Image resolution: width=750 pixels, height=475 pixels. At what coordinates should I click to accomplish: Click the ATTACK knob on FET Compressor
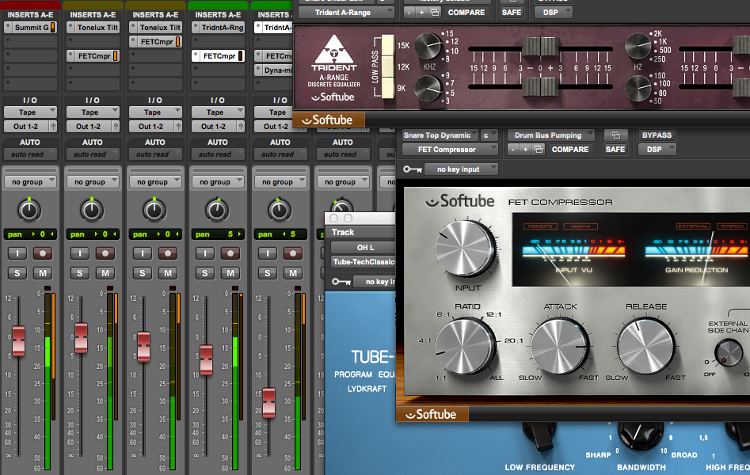click(560, 346)
